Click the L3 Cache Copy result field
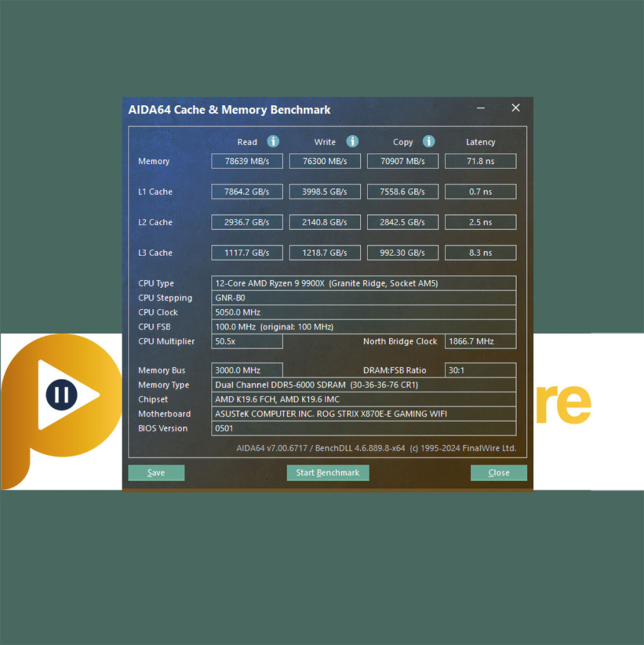The width and height of the screenshot is (644, 645). 402,253
